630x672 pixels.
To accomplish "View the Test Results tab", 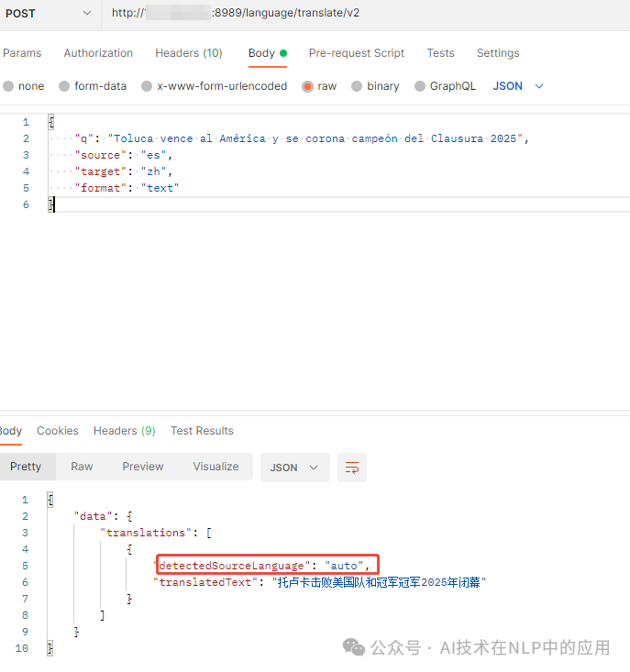I will (x=202, y=431).
